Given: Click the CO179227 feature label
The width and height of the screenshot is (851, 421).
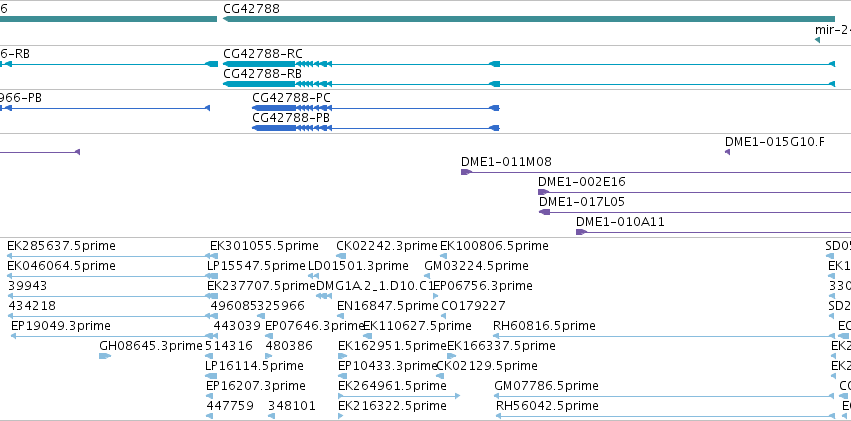Looking at the screenshot, I should pyautogui.click(x=473, y=306).
